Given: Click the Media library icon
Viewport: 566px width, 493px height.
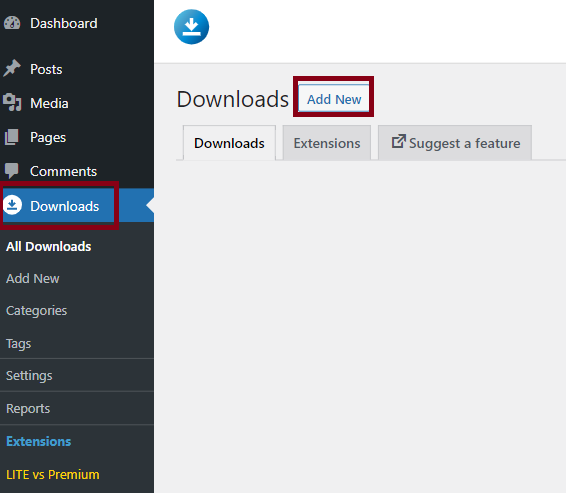Looking at the screenshot, I should pyautogui.click(x=12, y=102).
